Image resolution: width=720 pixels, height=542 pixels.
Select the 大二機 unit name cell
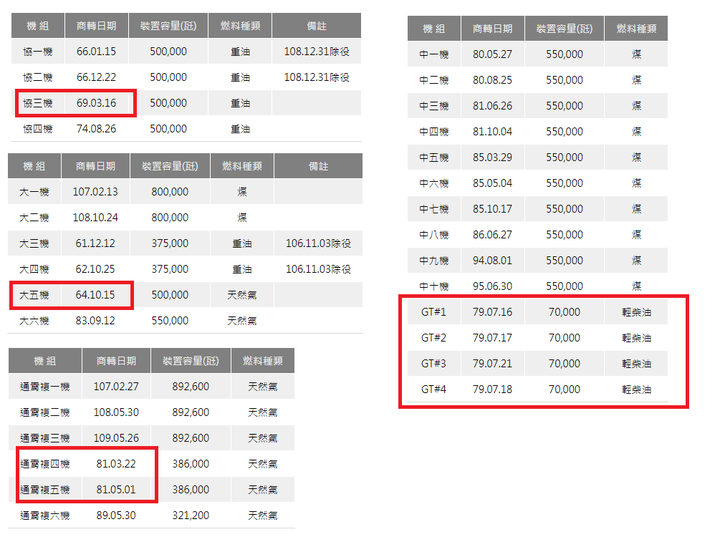point(34,217)
